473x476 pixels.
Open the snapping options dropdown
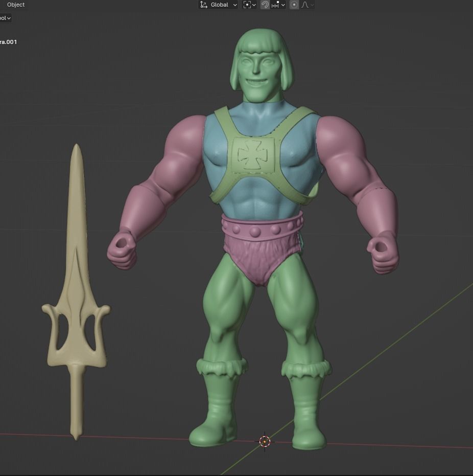tap(278, 5)
